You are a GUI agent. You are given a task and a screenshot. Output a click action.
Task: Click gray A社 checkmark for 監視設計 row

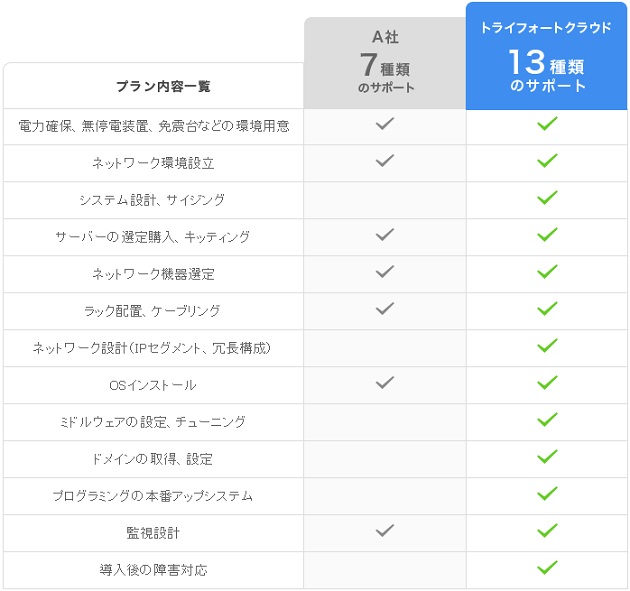[385, 530]
